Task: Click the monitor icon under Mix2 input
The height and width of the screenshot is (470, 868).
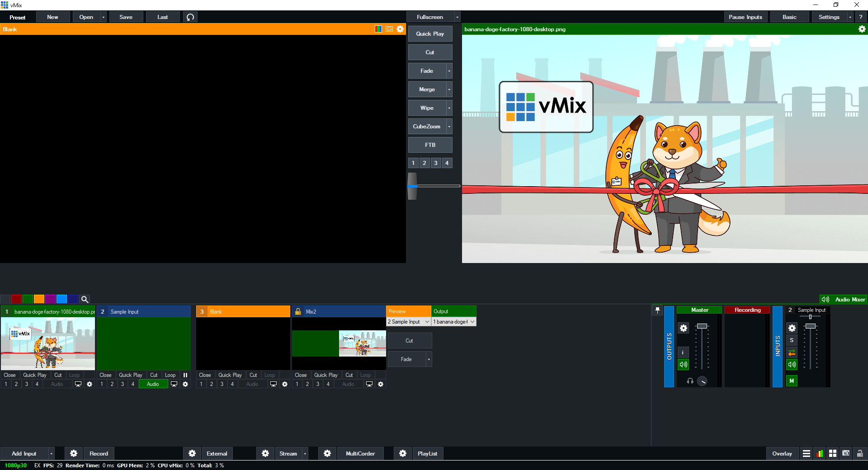Action: (369, 384)
